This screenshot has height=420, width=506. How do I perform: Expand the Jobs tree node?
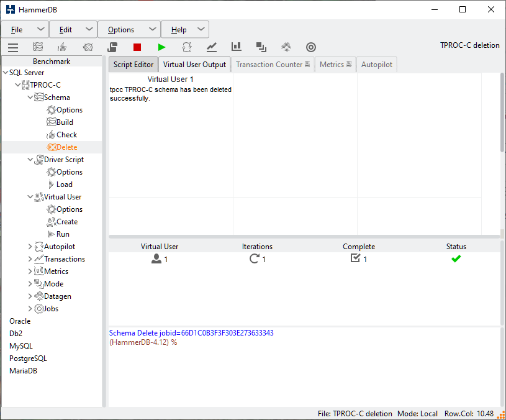[x=30, y=309]
